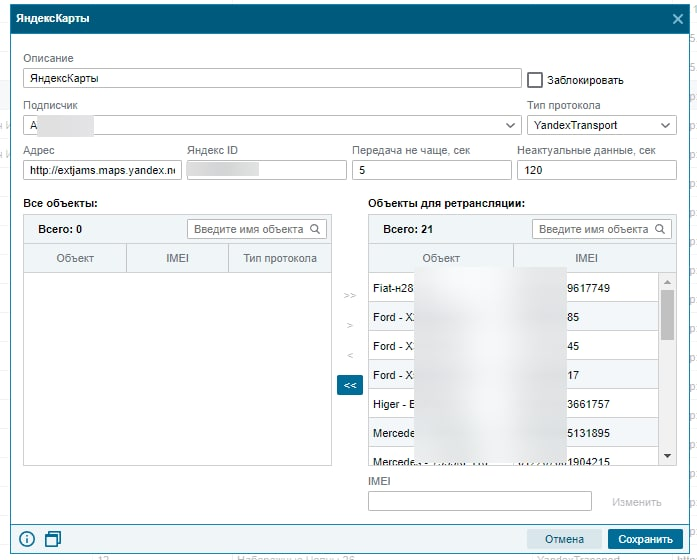Click the Всего: 0 counter label
The width and height of the screenshot is (697, 560).
click(60, 229)
